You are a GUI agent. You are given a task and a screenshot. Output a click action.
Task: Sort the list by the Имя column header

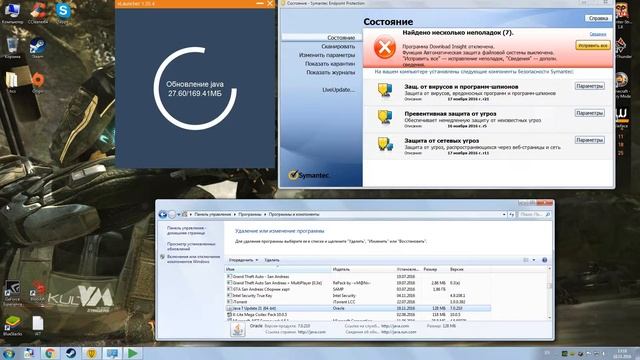278,269
